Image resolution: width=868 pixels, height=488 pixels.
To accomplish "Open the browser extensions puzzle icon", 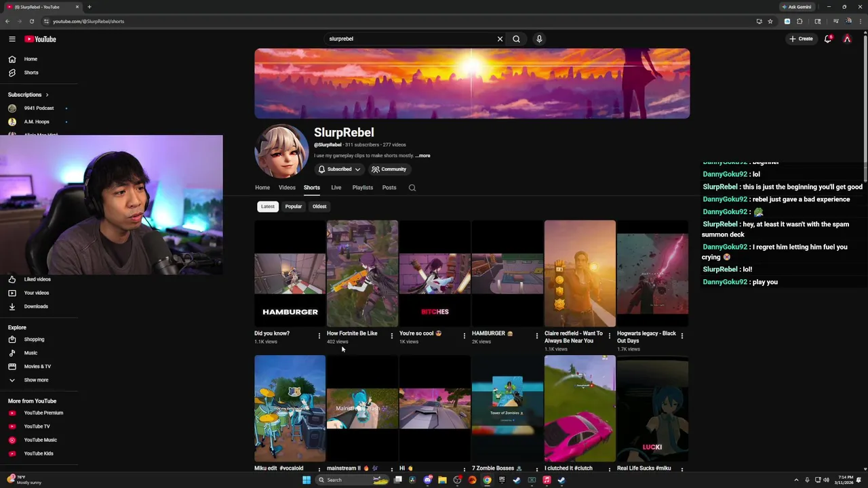I will 800,21.
